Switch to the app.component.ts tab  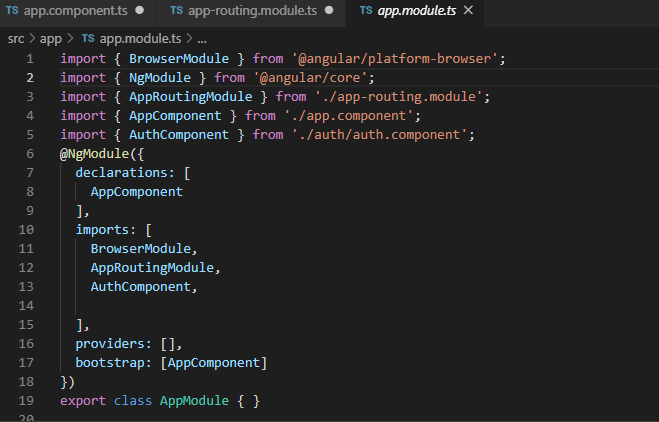[x=76, y=11]
